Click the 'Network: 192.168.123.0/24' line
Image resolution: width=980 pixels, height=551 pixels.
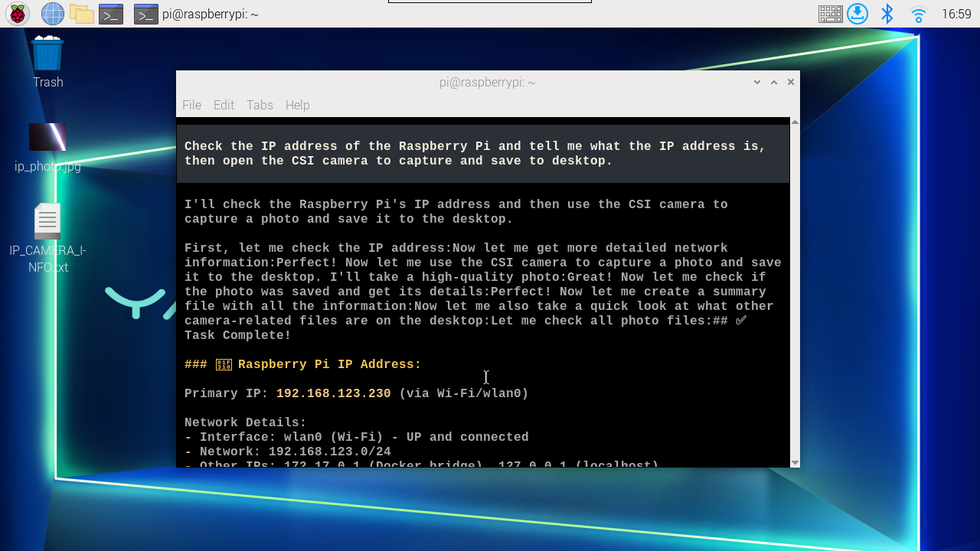point(288,452)
